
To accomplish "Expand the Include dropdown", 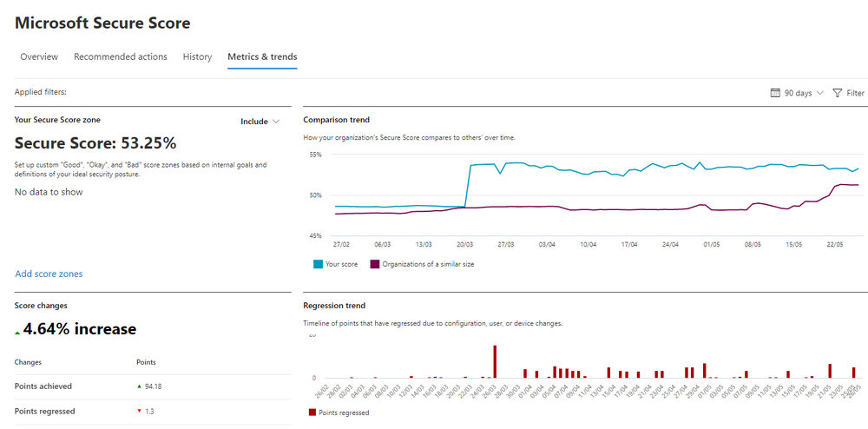I will 260,122.
